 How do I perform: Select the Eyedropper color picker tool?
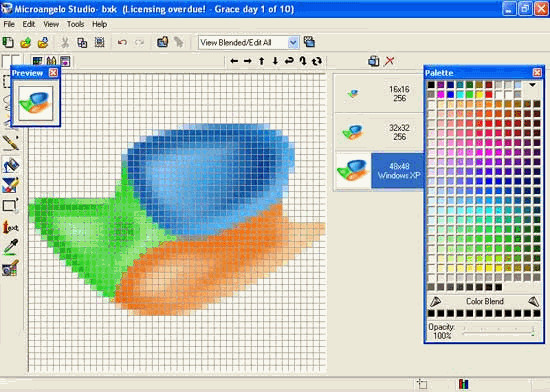[x=10, y=248]
